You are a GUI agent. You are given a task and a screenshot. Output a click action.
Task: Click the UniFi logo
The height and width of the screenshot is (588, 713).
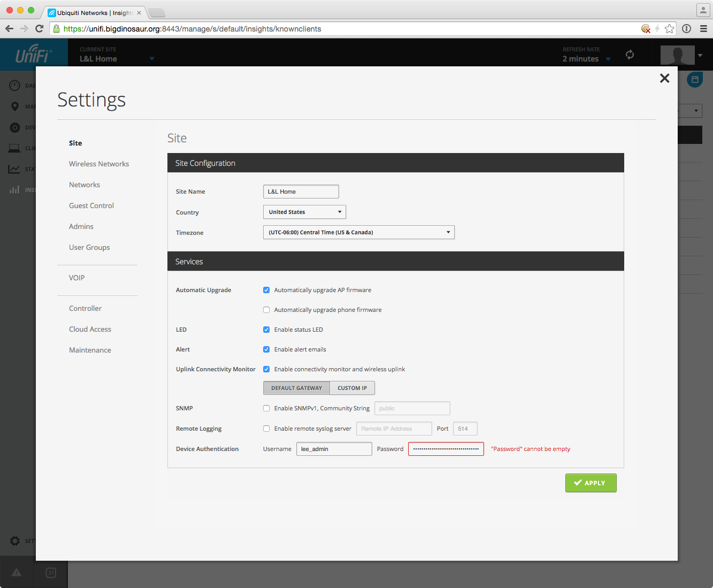point(33,55)
